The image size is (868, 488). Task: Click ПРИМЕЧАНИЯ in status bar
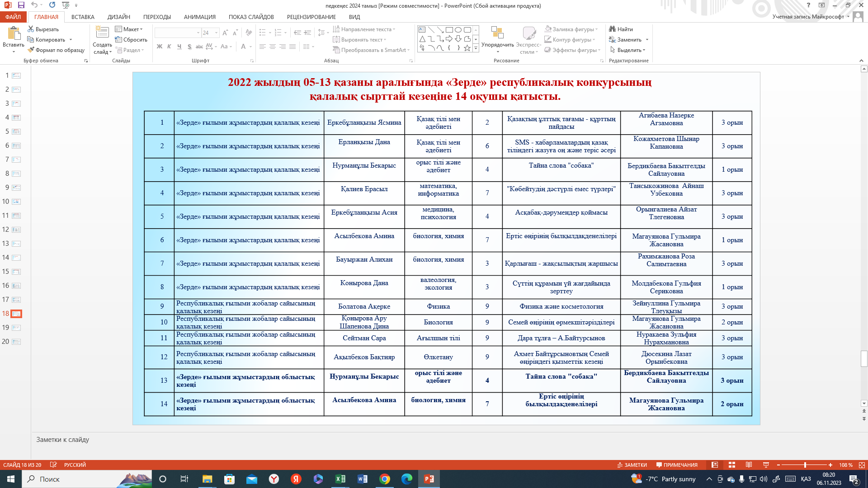click(x=677, y=465)
